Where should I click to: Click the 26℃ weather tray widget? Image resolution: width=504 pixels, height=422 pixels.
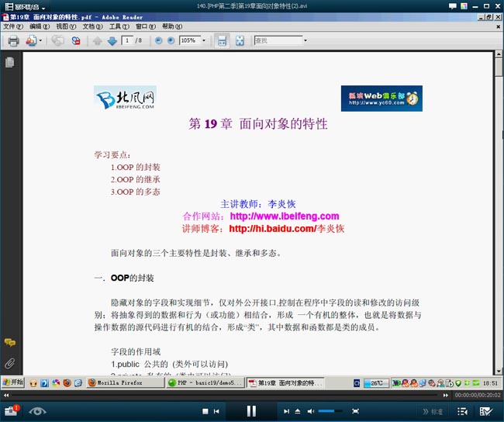tap(376, 383)
